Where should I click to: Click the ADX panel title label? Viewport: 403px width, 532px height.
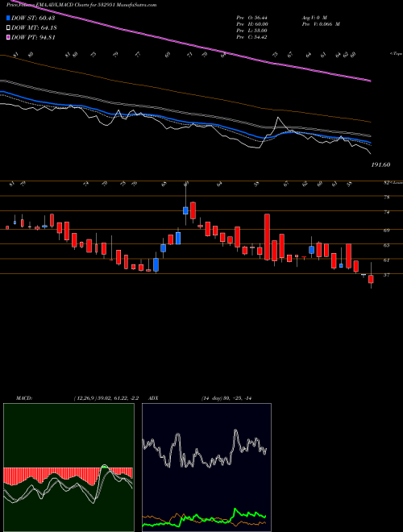[x=154, y=398]
